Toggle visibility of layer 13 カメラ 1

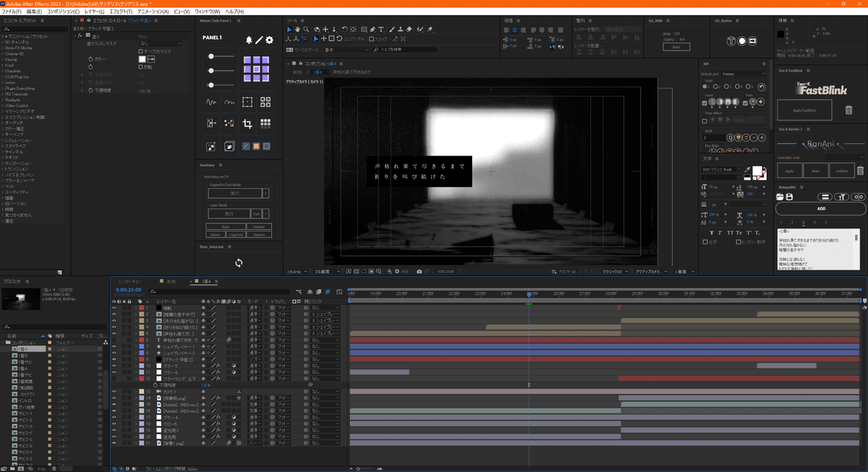click(x=114, y=391)
